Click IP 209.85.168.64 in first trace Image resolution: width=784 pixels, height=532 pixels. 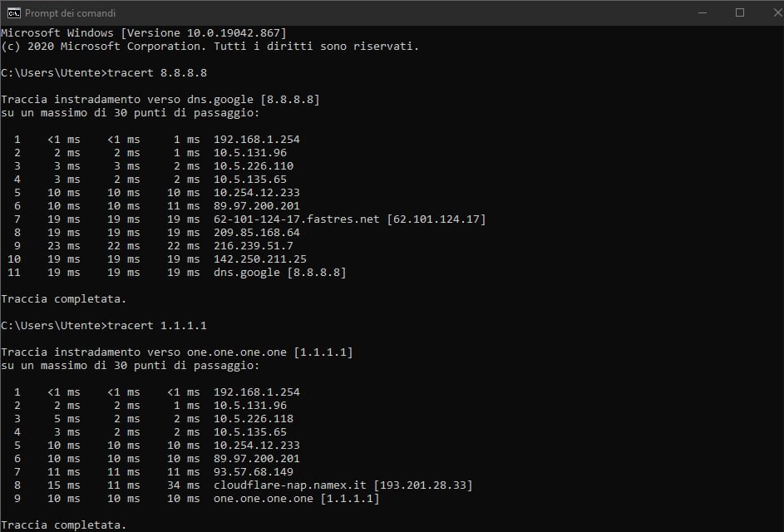pyautogui.click(x=257, y=233)
